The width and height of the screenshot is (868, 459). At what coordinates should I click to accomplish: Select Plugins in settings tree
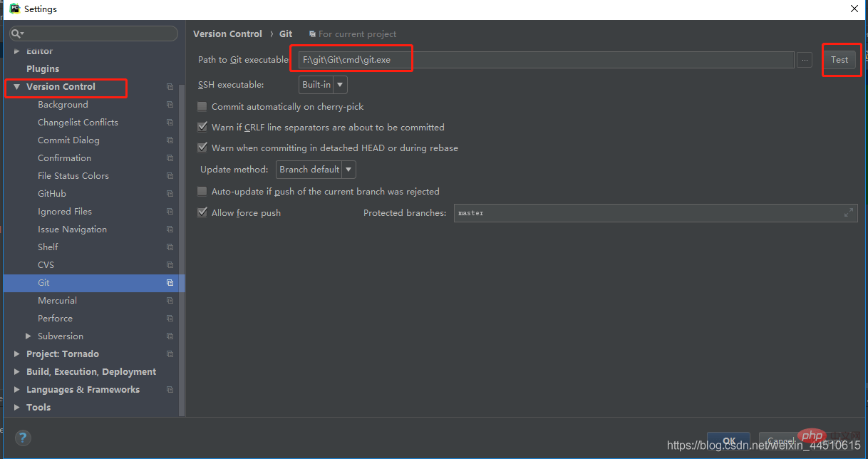point(43,69)
